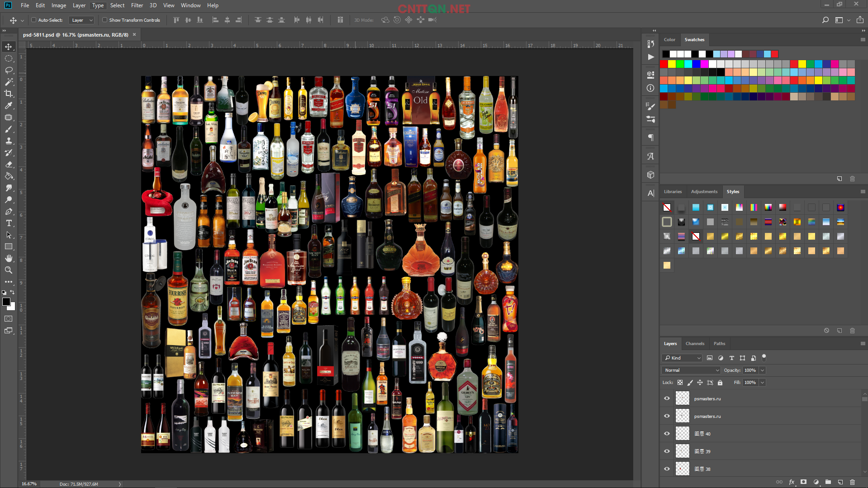Hide the layer numbered 40
868x488 pixels.
click(x=667, y=434)
